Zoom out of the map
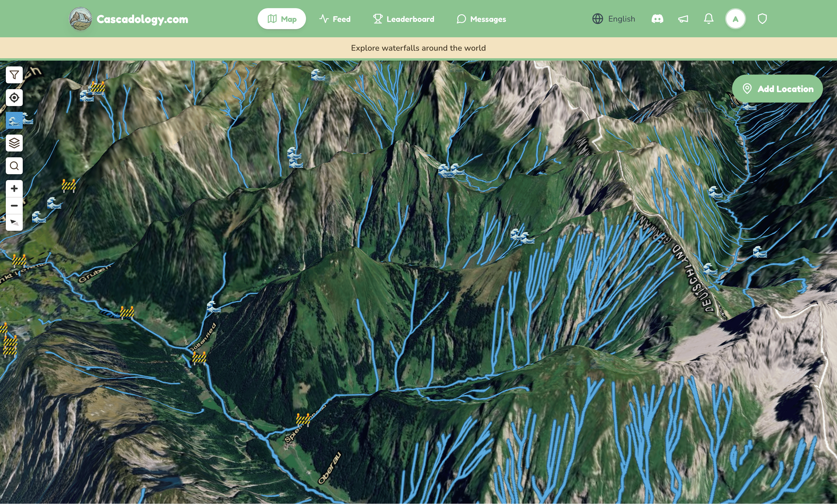Image resolution: width=837 pixels, height=504 pixels. [14, 205]
